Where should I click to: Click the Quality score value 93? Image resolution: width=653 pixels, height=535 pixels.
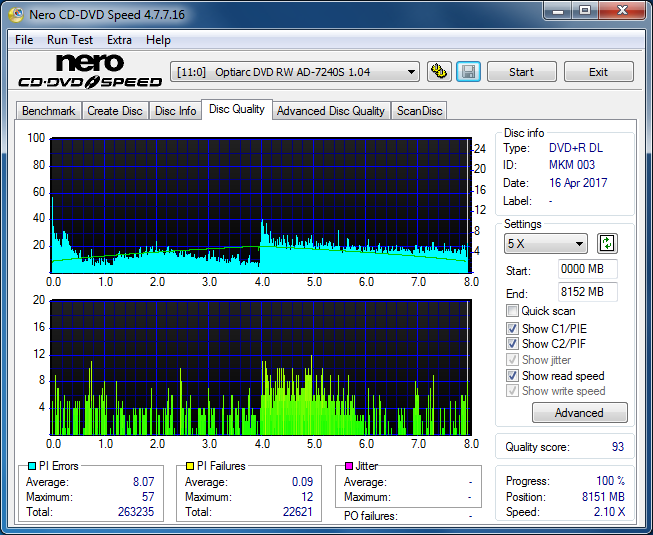pos(618,447)
